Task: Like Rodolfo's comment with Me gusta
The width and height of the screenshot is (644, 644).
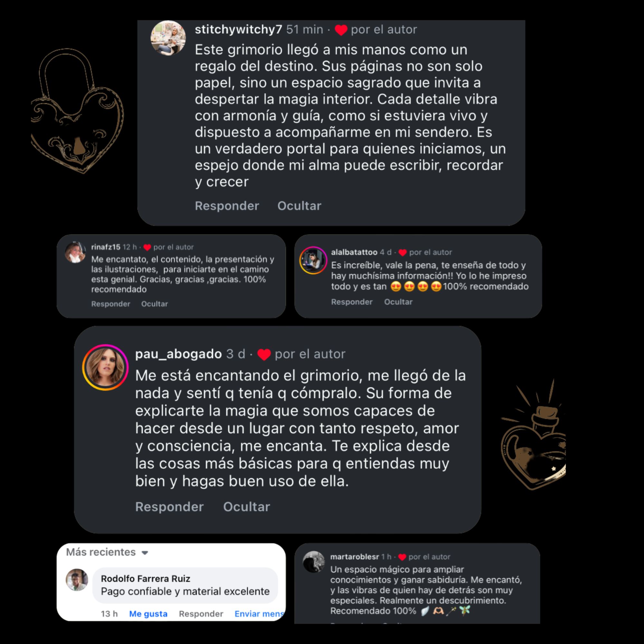Action: 148,614
